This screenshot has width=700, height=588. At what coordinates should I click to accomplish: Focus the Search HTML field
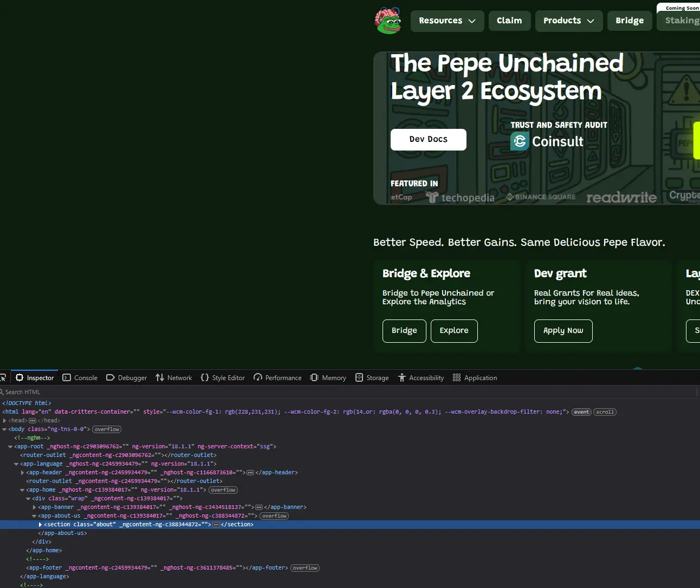[x=347, y=392]
